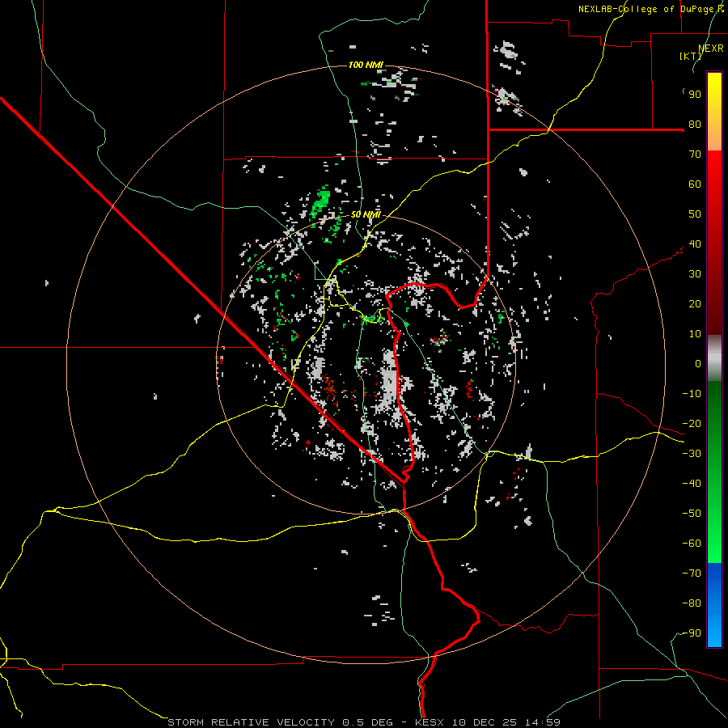
Task: Select the positive "10" scale value
Action: click(x=695, y=334)
